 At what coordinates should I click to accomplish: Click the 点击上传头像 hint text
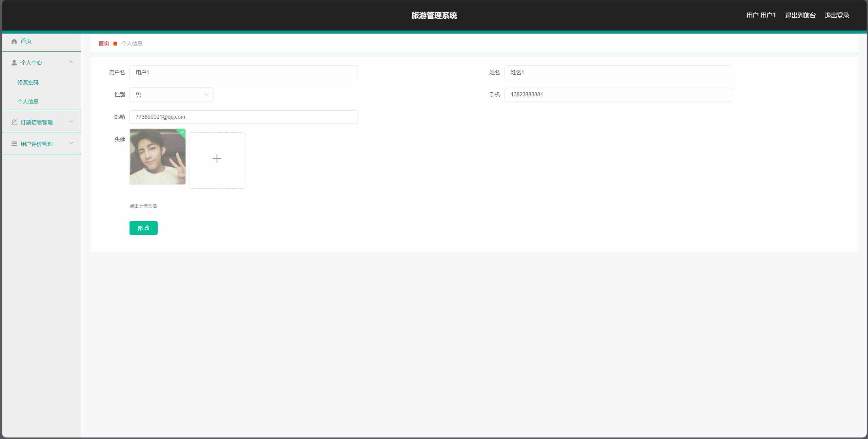point(143,206)
